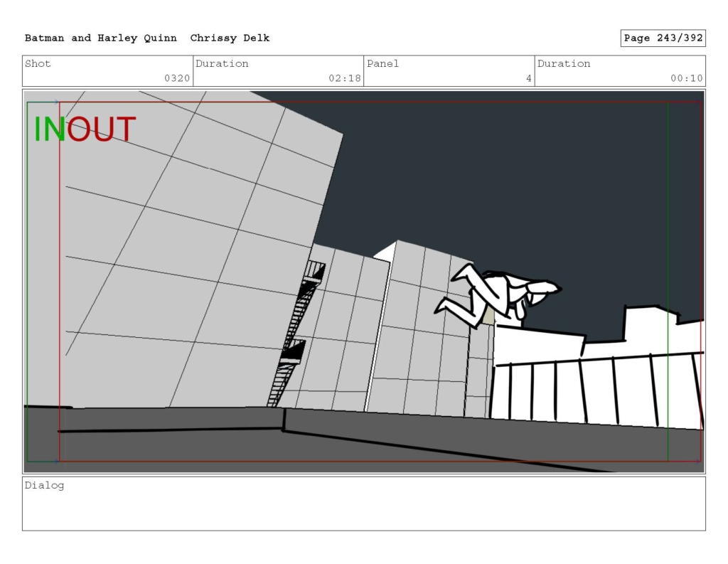728x564 pixels.
Task: Click the artist name 'Chrissy Delk'
Action: point(230,38)
